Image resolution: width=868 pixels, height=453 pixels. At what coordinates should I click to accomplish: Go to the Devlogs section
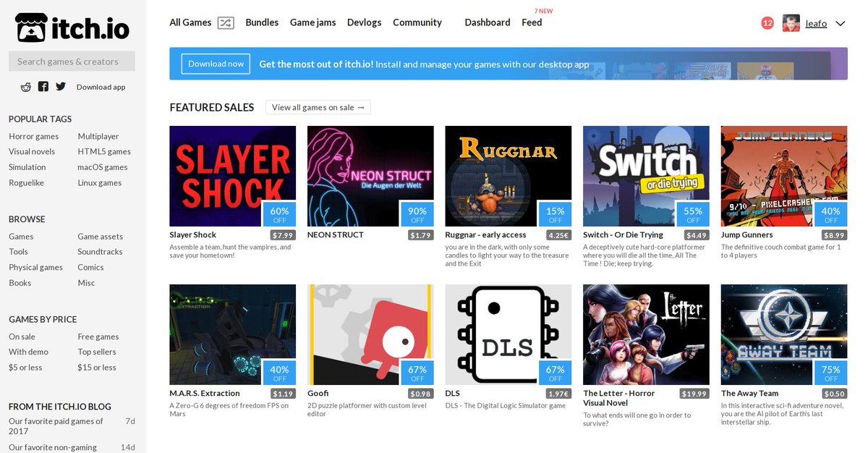tap(364, 22)
